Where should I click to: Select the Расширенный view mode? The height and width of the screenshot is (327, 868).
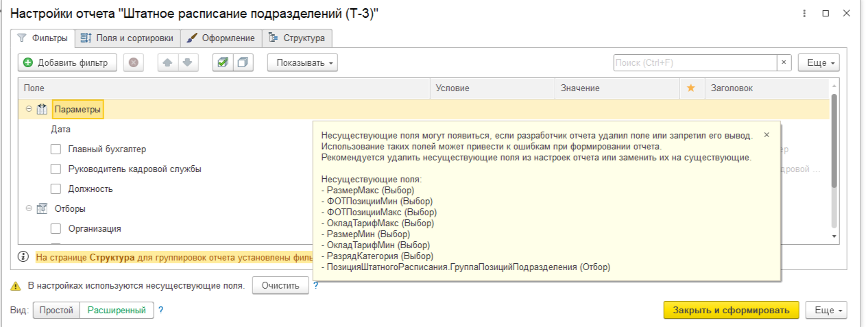(116, 310)
